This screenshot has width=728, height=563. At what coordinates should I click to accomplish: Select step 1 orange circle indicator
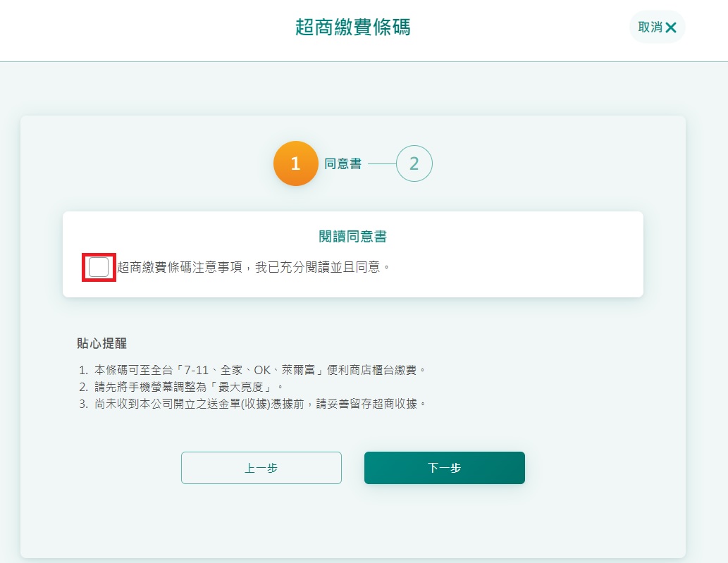tap(296, 163)
